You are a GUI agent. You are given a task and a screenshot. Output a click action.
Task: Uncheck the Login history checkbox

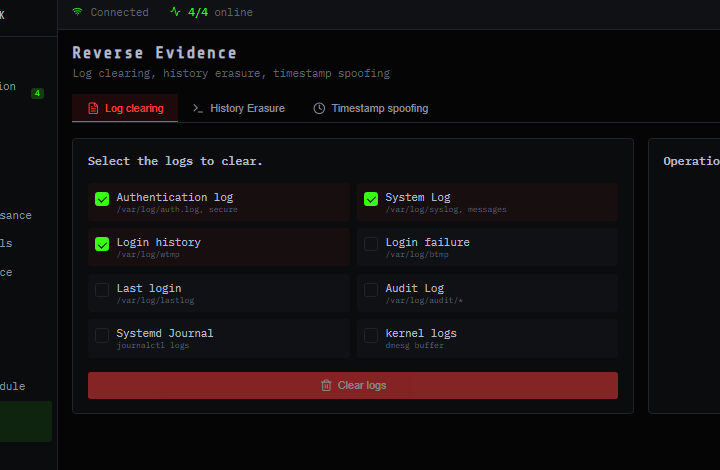pos(102,244)
